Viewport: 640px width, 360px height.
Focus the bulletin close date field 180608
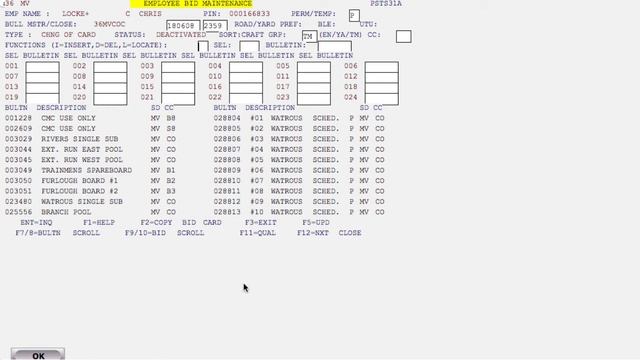(x=183, y=25)
